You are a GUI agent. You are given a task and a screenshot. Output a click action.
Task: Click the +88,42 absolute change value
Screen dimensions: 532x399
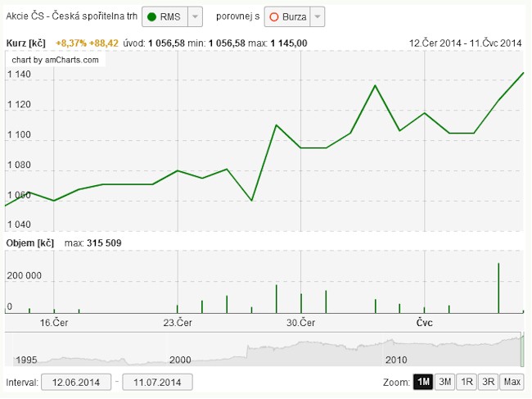[x=103, y=43]
